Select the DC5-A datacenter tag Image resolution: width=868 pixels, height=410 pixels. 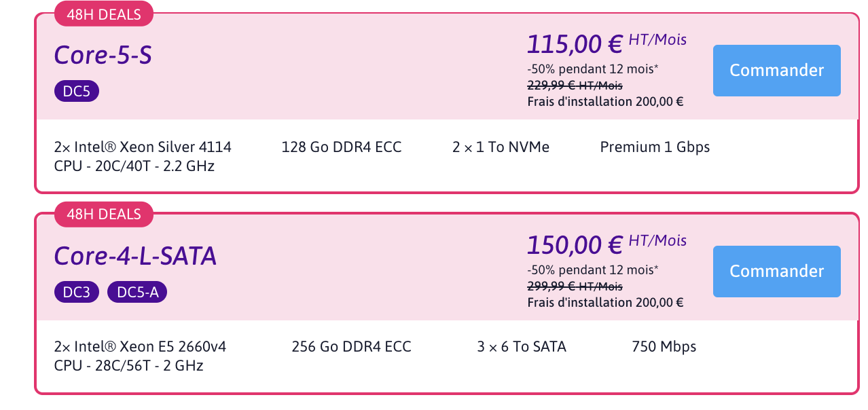pos(137,293)
